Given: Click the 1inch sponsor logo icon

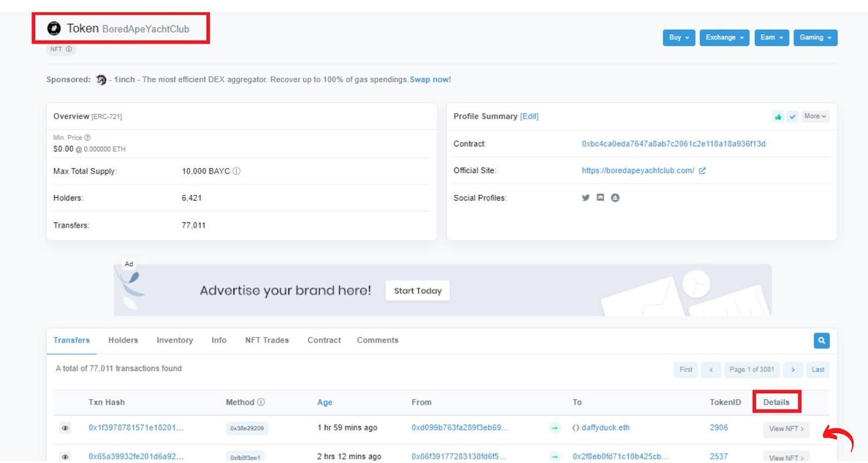Looking at the screenshot, I should click(x=101, y=80).
